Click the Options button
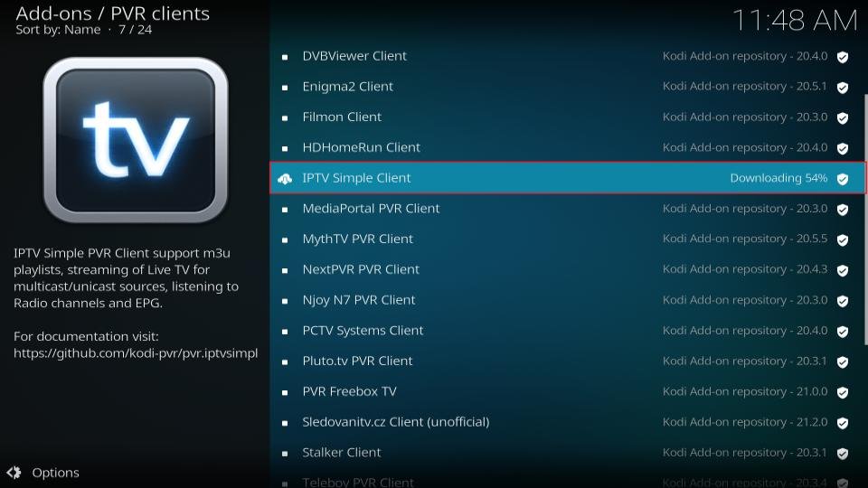The width and height of the screenshot is (868, 488). [x=43, y=473]
